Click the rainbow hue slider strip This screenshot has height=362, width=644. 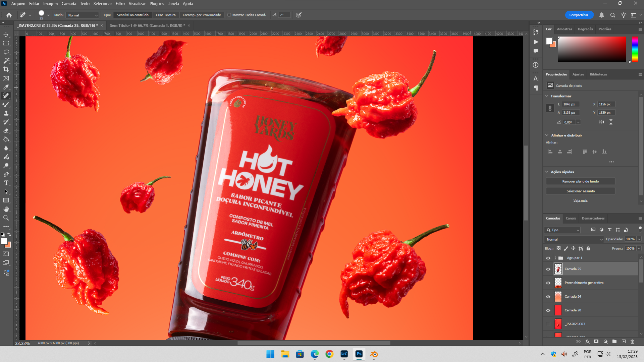pos(635,49)
